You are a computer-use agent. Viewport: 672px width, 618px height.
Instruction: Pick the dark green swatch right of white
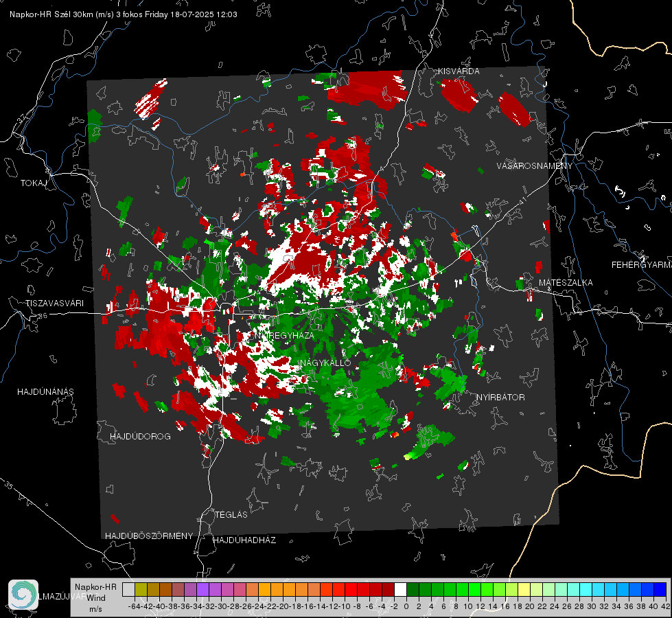tap(413, 590)
